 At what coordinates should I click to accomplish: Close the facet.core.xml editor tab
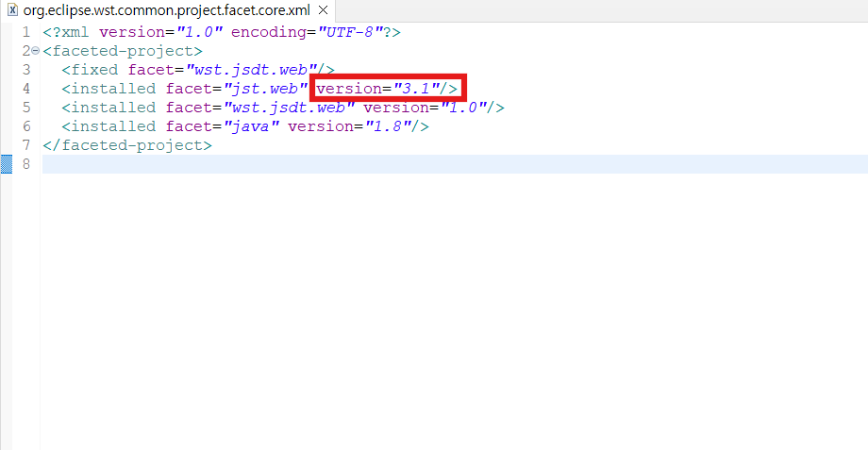(x=324, y=10)
